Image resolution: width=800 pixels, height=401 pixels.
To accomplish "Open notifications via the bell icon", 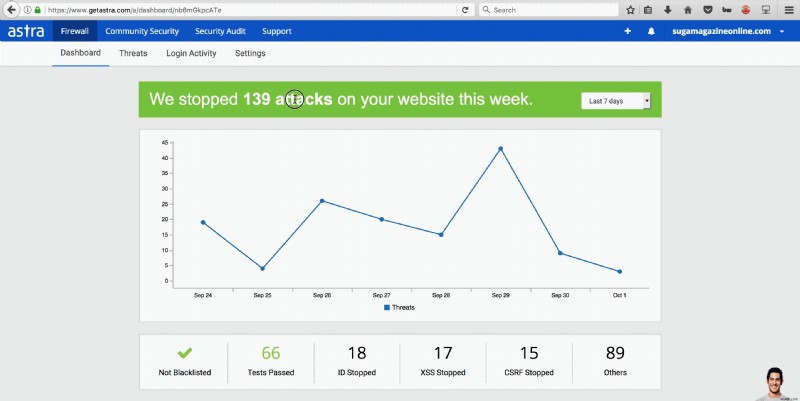I will [x=651, y=31].
